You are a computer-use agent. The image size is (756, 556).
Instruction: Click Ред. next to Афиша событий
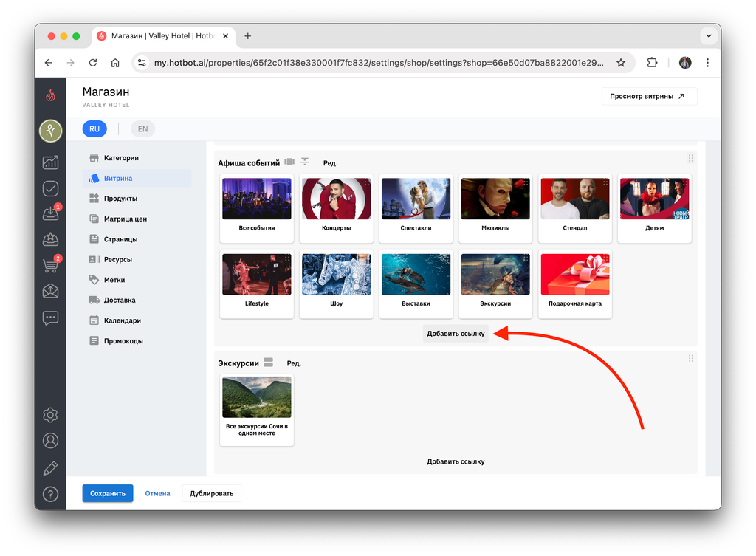330,163
